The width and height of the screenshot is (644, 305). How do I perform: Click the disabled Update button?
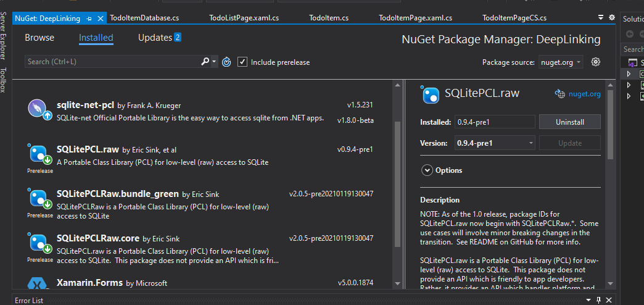coord(569,143)
